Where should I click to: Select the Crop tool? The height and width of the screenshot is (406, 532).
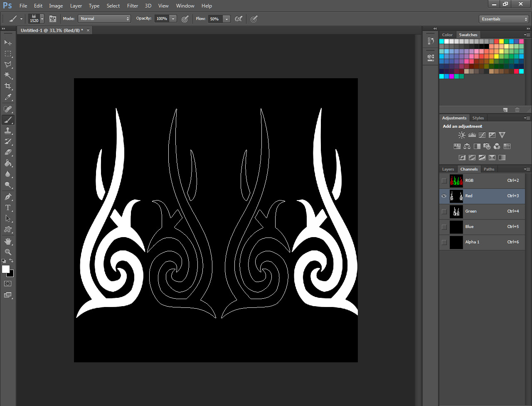tap(8, 86)
